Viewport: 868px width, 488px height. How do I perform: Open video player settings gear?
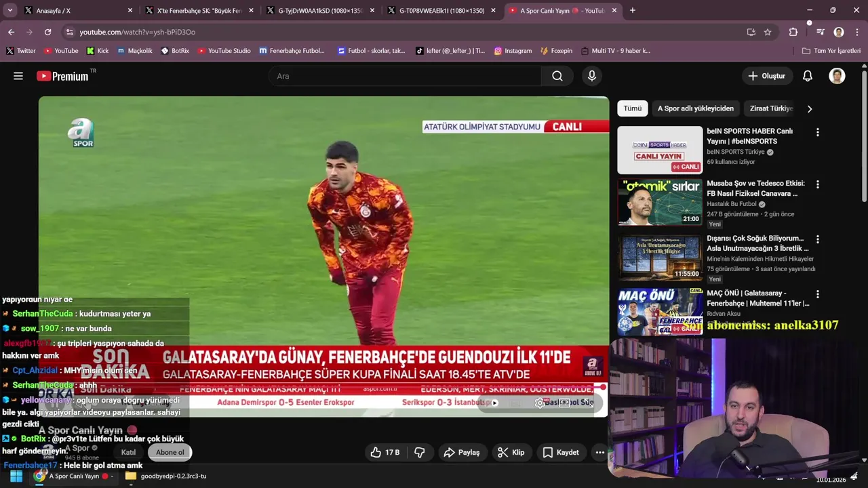540,403
